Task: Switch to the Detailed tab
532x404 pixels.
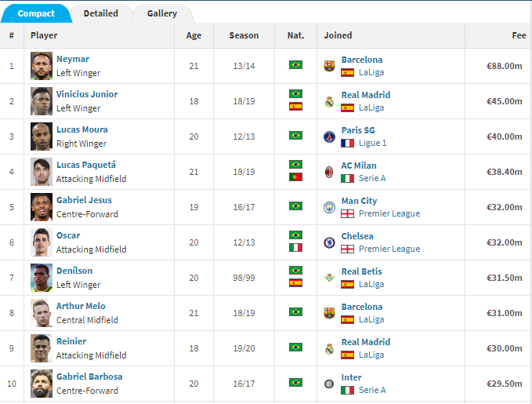Action: [x=101, y=13]
